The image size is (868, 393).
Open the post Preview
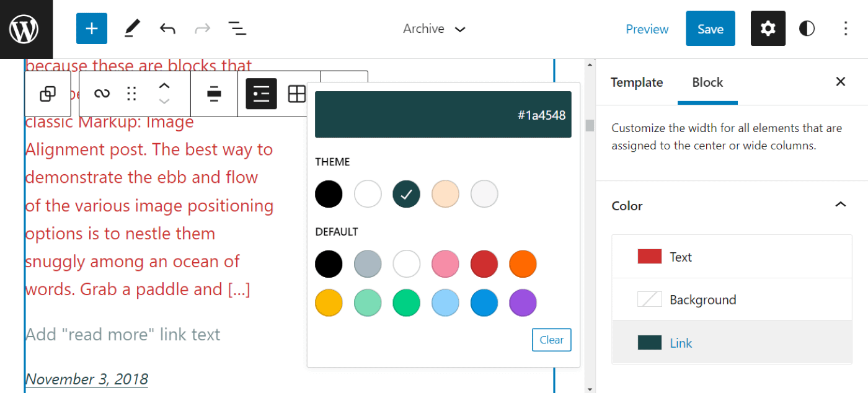[647, 29]
